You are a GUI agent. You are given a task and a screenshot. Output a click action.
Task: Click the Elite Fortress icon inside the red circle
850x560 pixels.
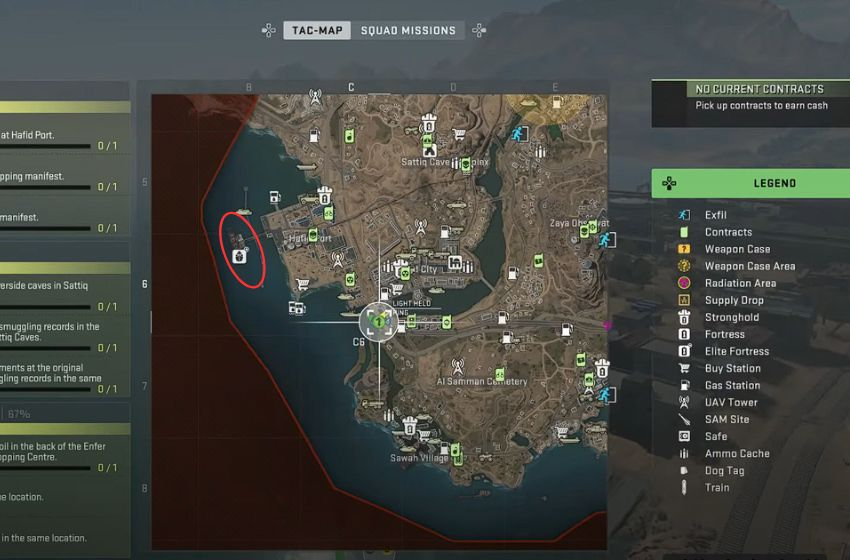point(239,256)
